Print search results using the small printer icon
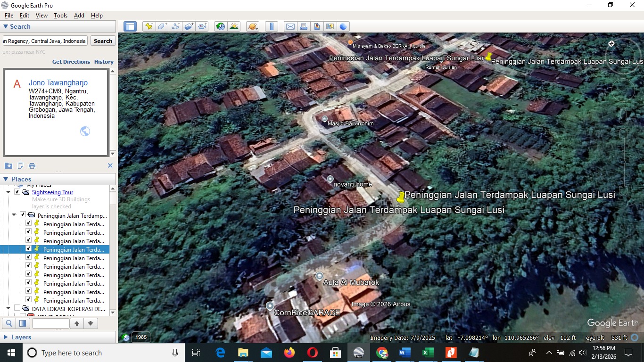Viewport: 644px width, 362px height. pyautogui.click(x=32, y=165)
